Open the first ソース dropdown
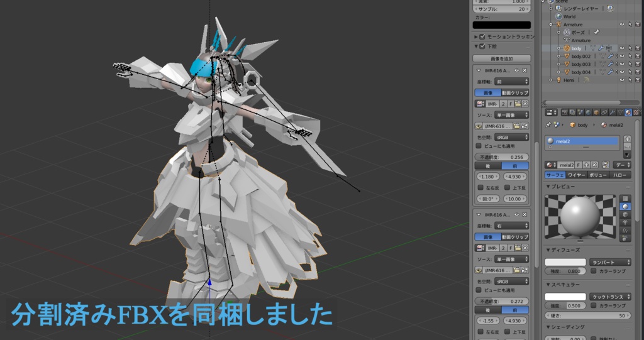The width and height of the screenshot is (644, 340). pyautogui.click(x=511, y=115)
